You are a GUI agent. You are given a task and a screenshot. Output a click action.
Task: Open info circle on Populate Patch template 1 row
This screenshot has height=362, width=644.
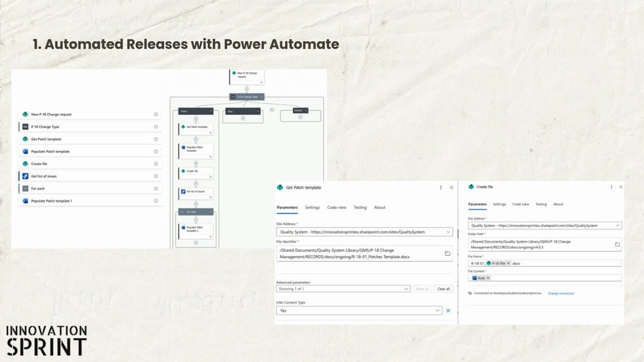pyautogui.click(x=156, y=201)
